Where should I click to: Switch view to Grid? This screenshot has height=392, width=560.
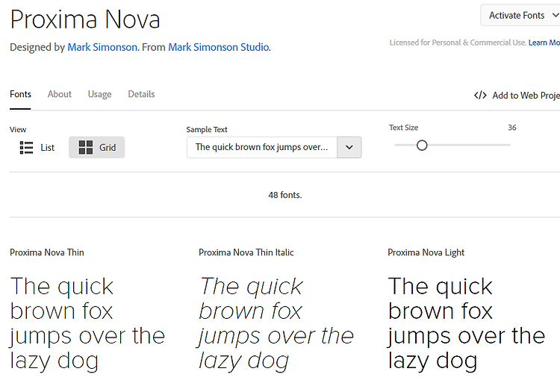[97, 147]
